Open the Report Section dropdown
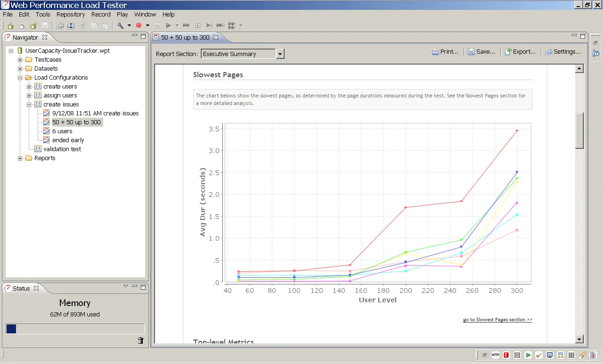This screenshot has height=364, width=603. [x=280, y=54]
